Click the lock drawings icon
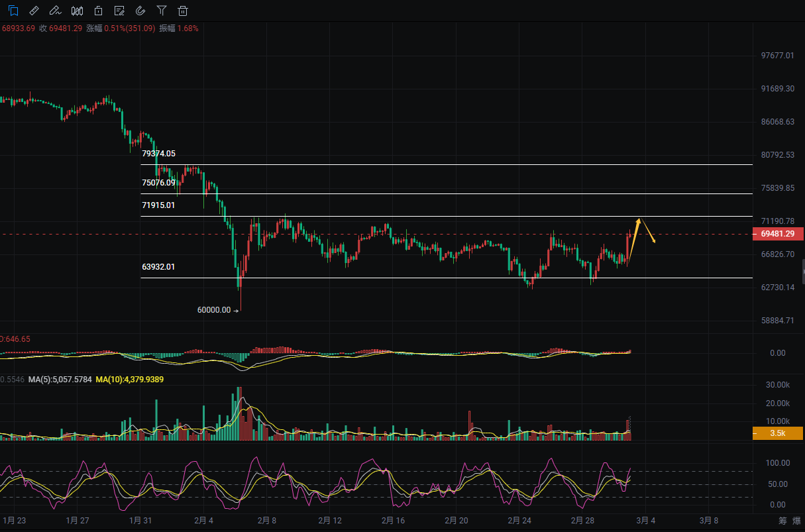Viewport: 805px width, 532px height. (x=98, y=11)
